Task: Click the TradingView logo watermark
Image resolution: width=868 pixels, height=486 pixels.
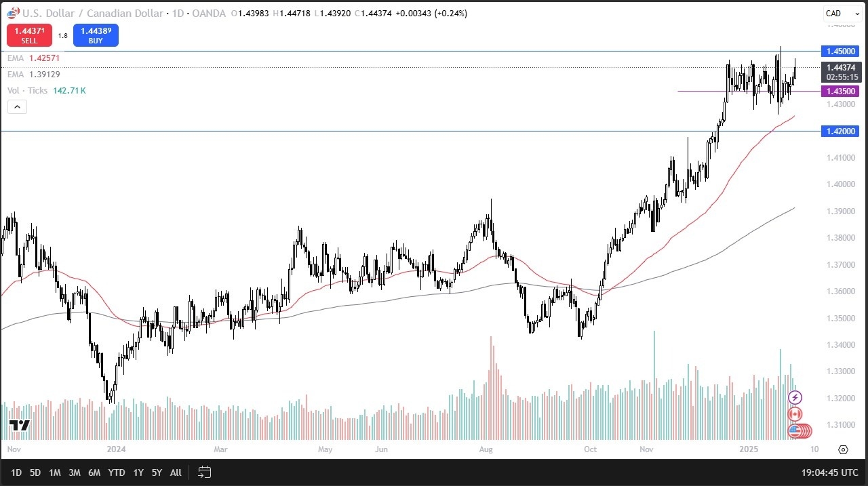Action: tap(20, 426)
